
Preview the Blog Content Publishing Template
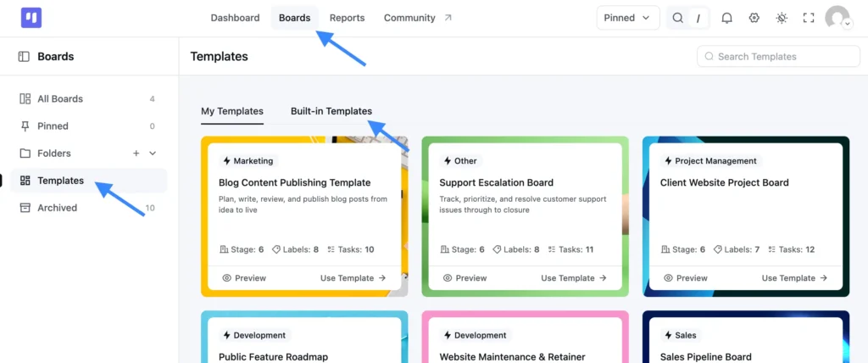click(x=244, y=278)
